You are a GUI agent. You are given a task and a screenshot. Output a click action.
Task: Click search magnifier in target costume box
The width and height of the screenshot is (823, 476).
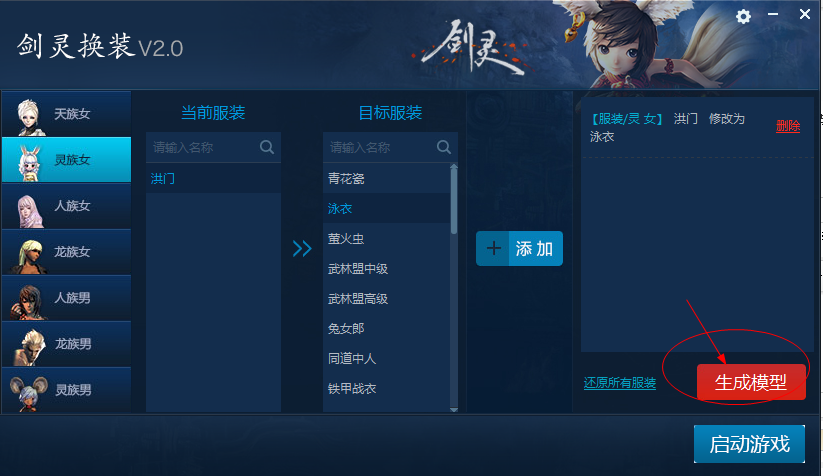(x=444, y=147)
